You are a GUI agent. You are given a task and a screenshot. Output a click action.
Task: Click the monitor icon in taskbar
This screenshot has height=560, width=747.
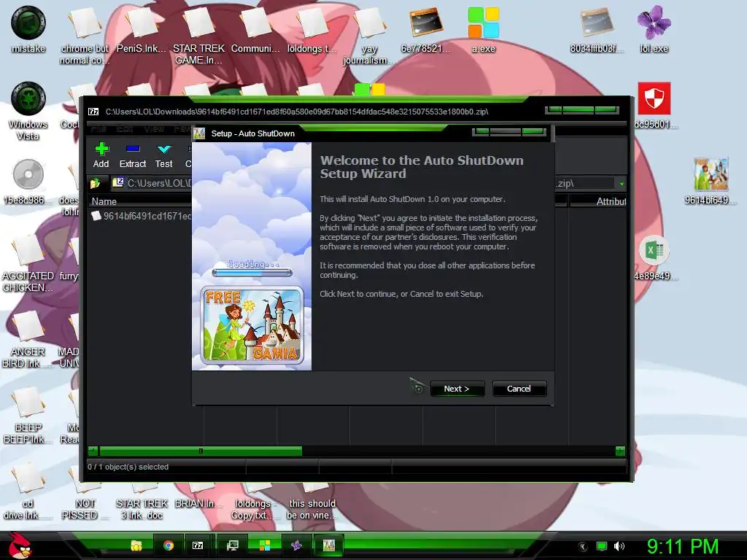(x=233, y=545)
